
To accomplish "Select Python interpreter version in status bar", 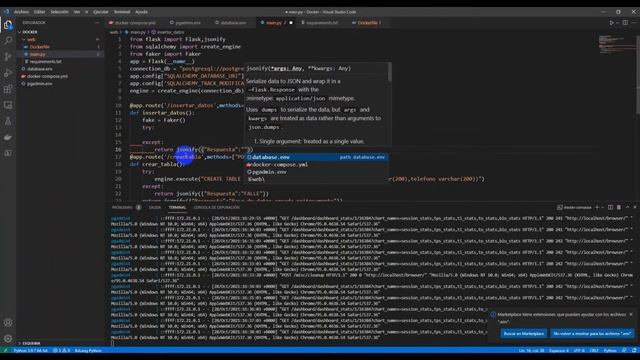I will pos(31,350).
